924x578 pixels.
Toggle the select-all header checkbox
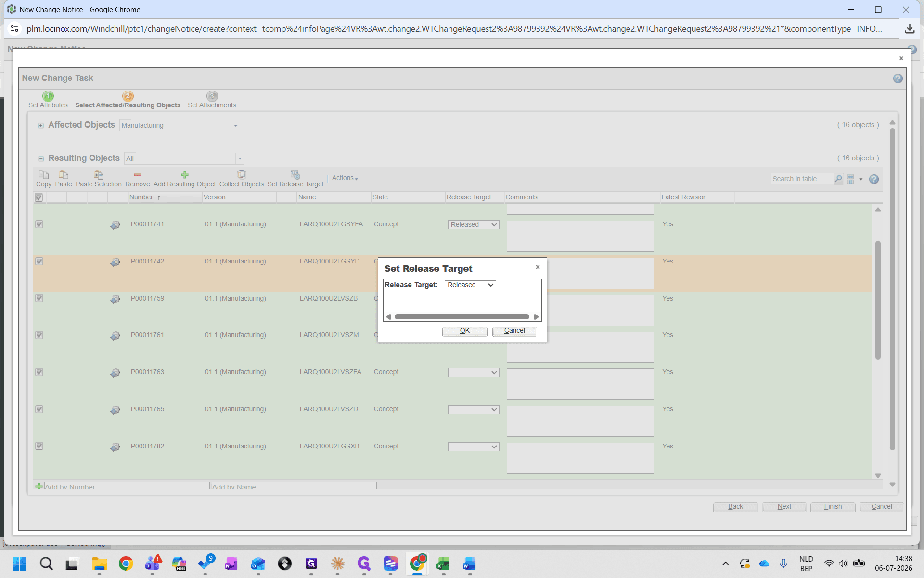point(39,197)
